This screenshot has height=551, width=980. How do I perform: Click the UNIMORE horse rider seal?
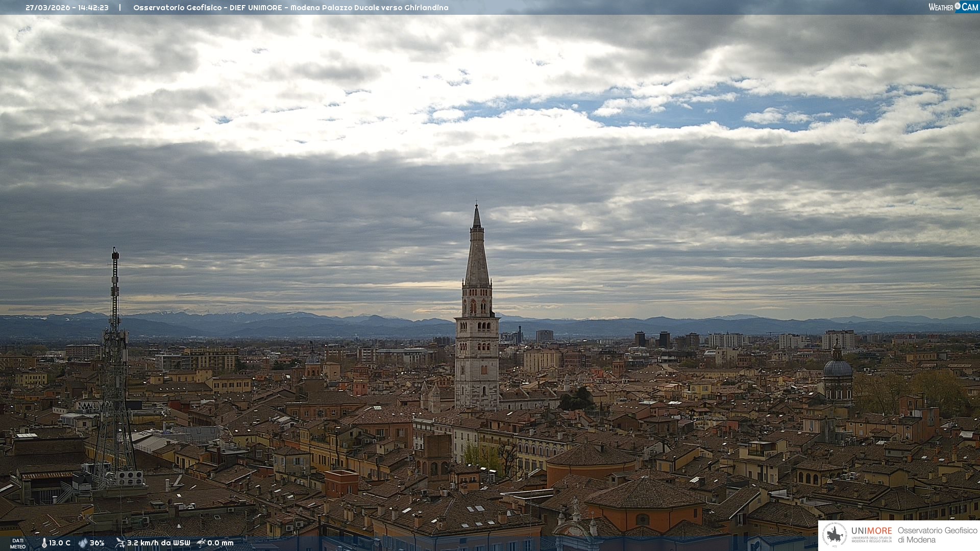coord(835,535)
